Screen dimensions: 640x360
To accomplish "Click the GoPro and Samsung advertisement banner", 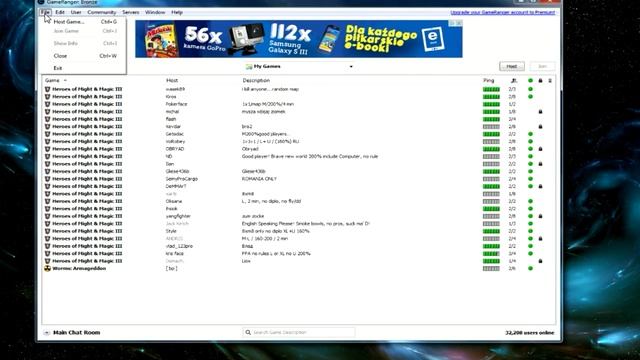I will pos(299,39).
